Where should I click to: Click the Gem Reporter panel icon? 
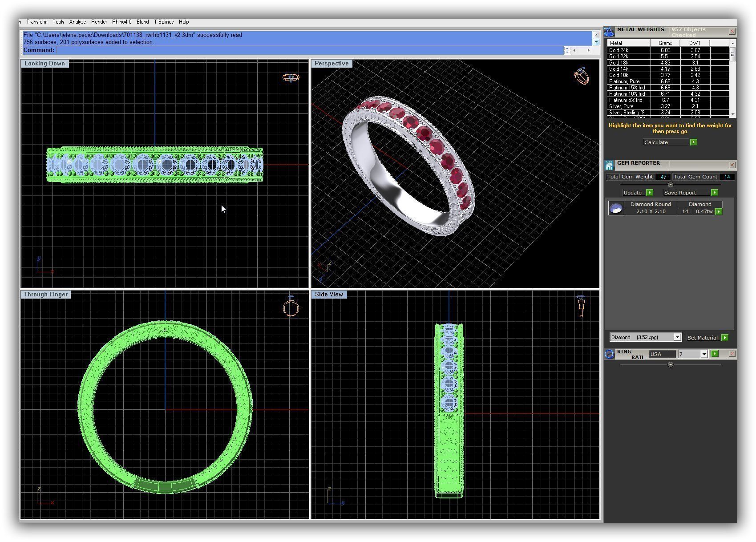point(609,165)
